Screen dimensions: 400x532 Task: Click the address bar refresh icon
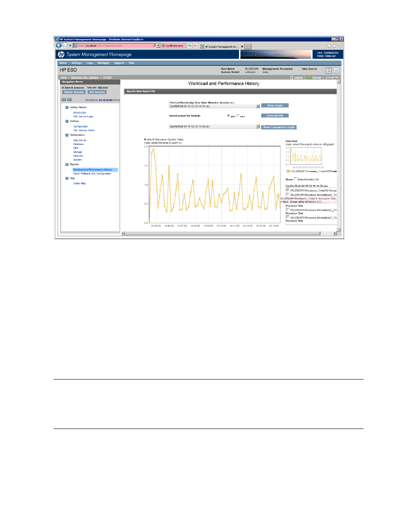tap(190, 46)
